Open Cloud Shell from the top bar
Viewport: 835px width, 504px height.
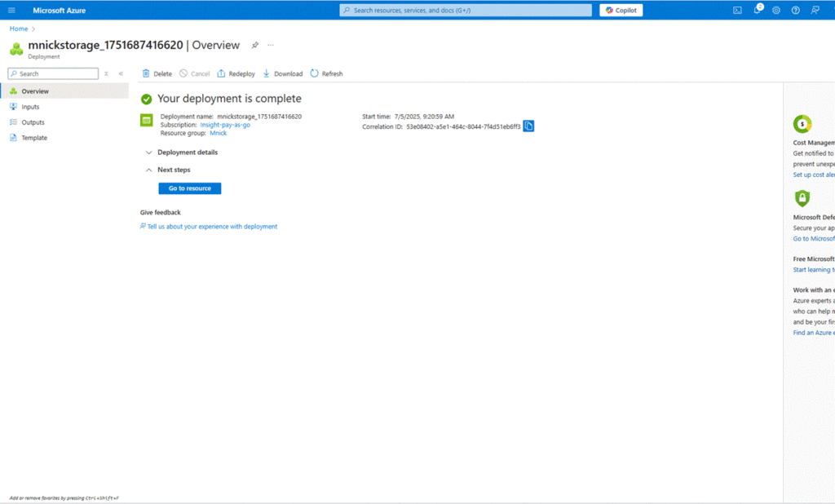[x=737, y=11]
